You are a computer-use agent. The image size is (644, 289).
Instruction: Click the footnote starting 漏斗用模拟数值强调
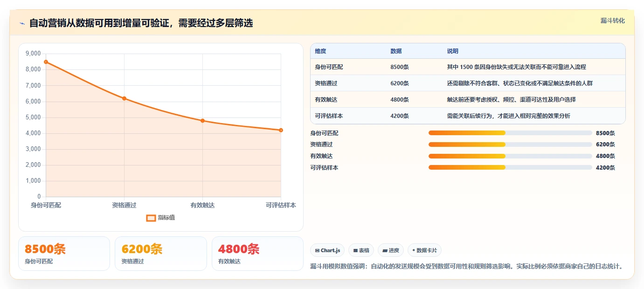[466, 267]
